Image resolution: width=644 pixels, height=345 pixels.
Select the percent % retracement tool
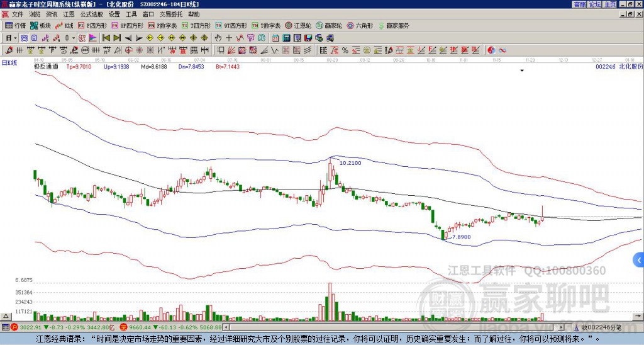coord(345,50)
